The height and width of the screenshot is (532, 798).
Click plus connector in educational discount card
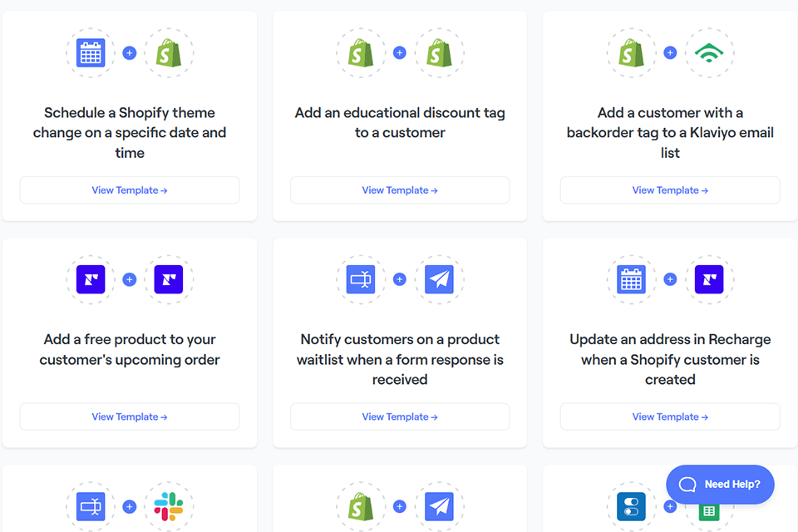[x=400, y=52]
